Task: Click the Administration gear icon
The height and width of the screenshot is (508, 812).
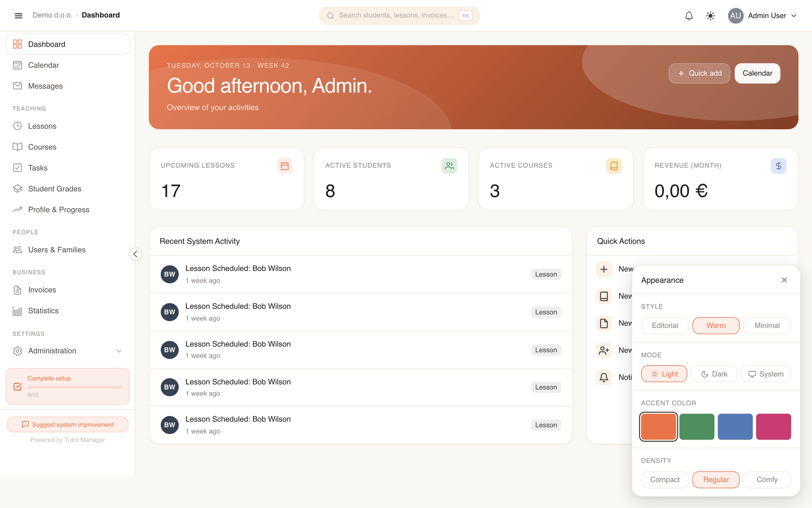Action: tap(17, 351)
